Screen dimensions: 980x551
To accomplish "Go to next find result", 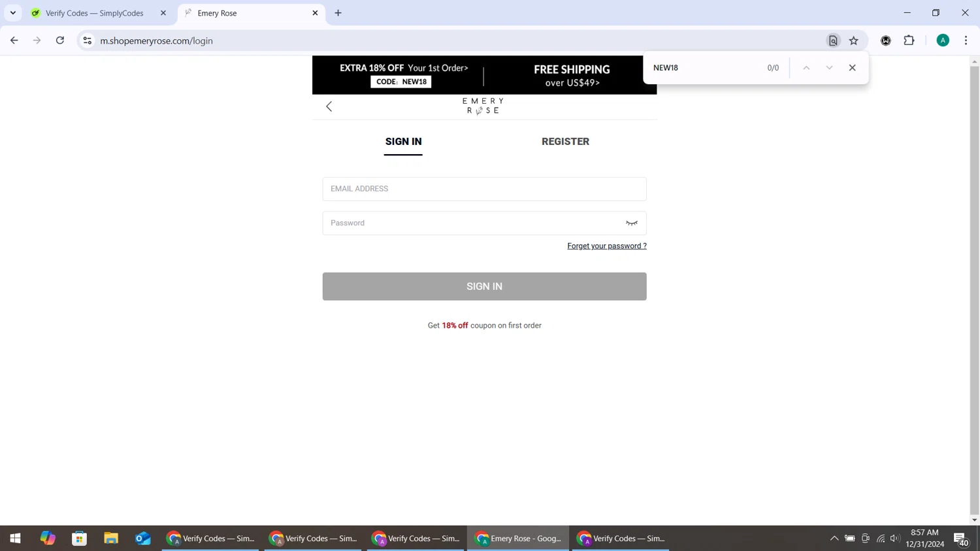I will pyautogui.click(x=829, y=68).
